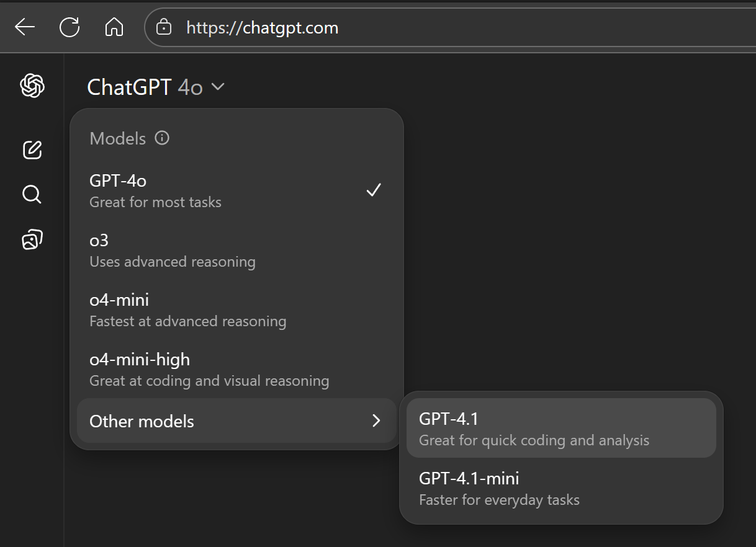Click "Uses advanced reasoning" description

[x=173, y=262]
